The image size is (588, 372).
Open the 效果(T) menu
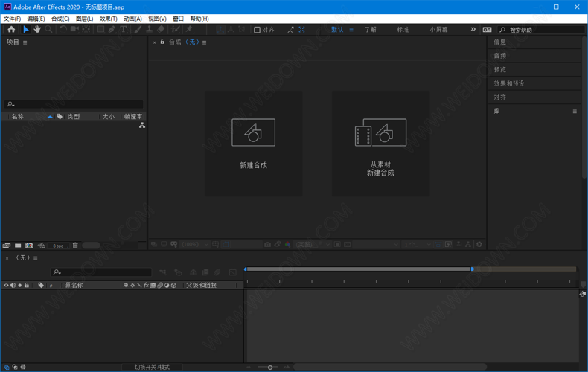coord(109,19)
